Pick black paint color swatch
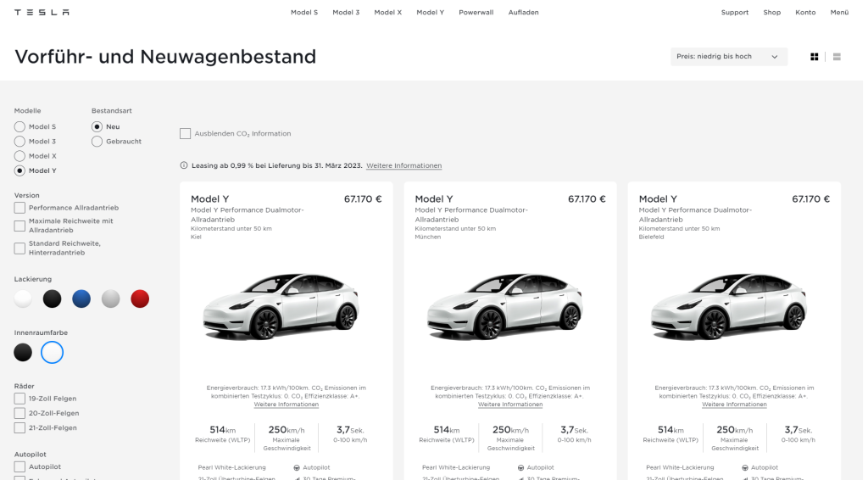This screenshot has width=868, height=480. click(52, 299)
